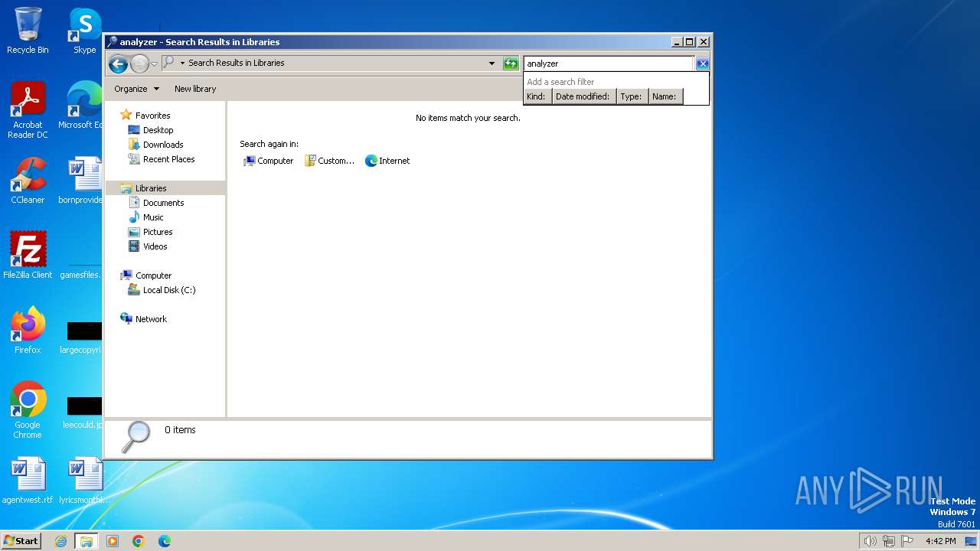Click the Skype desktop shortcut
Screen dimensions: 980x551
coord(84,31)
